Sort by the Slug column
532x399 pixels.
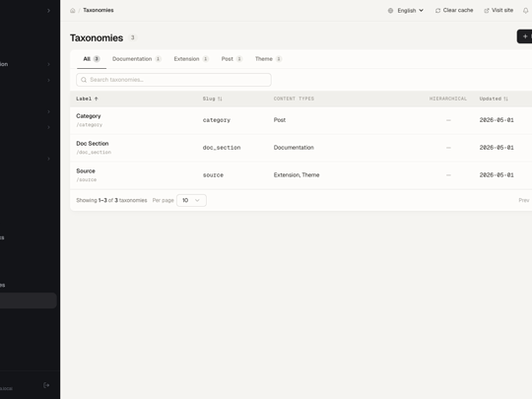[x=213, y=99]
